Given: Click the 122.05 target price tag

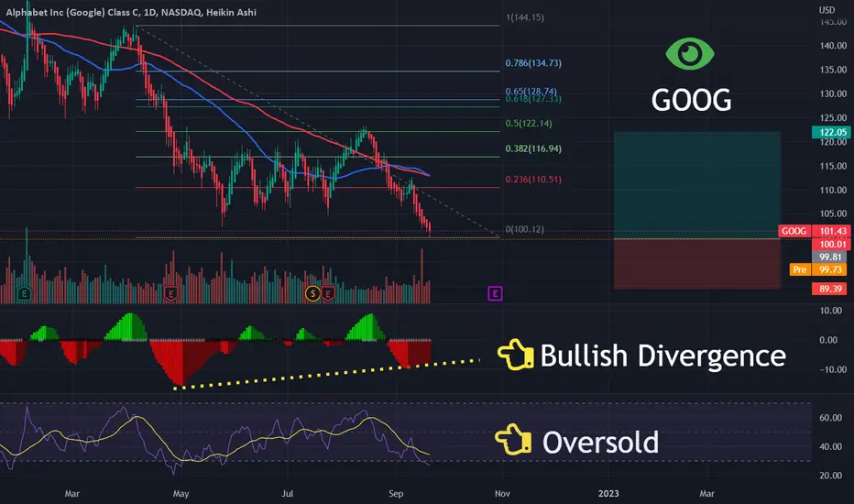Looking at the screenshot, I should click(x=831, y=132).
